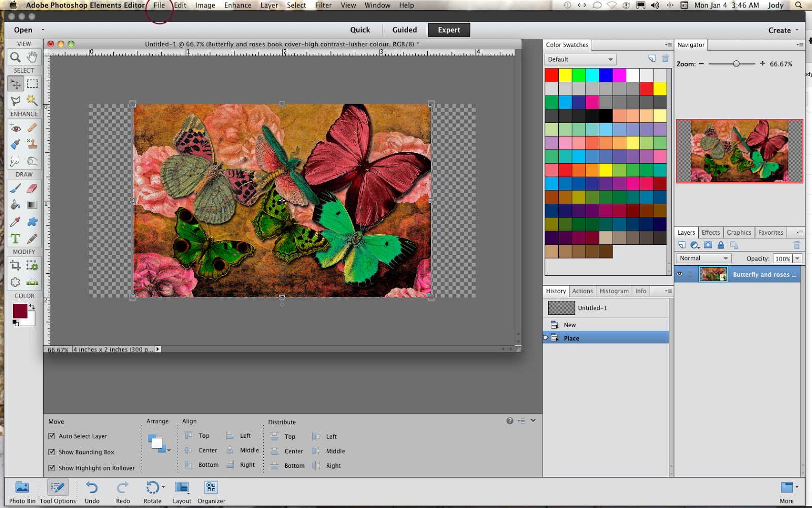Create a new layer in Layers panel
The image size is (812, 508).
(682, 245)
